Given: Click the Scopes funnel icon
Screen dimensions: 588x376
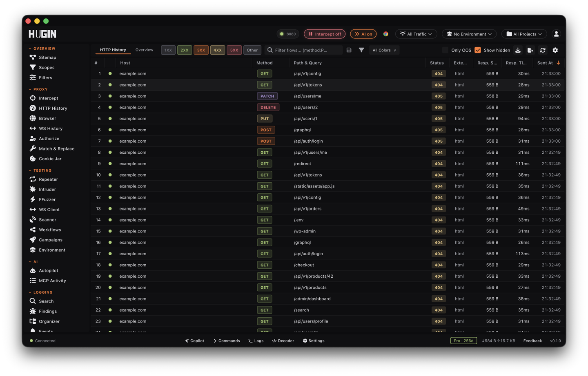Looking at the screenshot, I should pyautogui.click(x=33, y=67).
